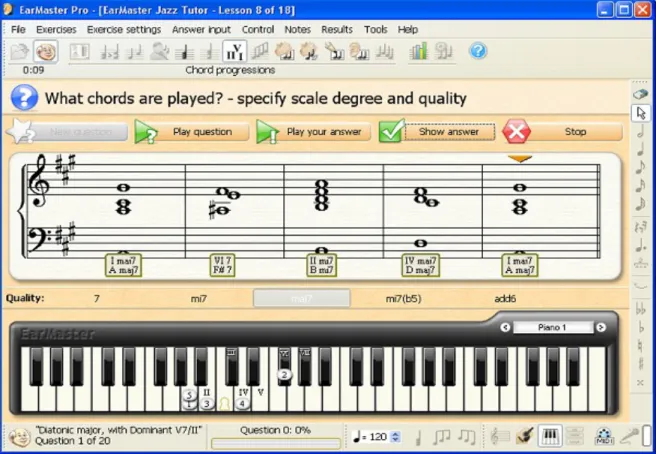Open the Results menu
The height and width of the screenshot is (454, 656).
(x=337, y=30)
